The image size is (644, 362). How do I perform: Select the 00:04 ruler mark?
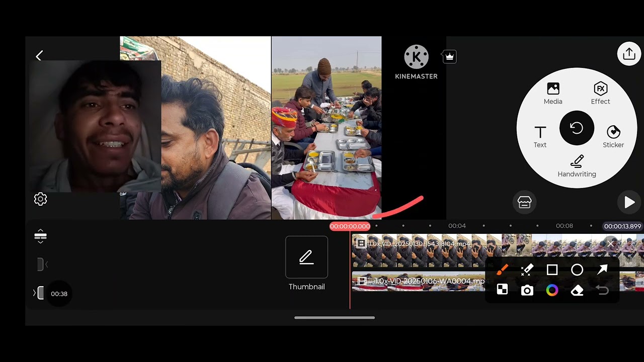[x=457, y=226]
